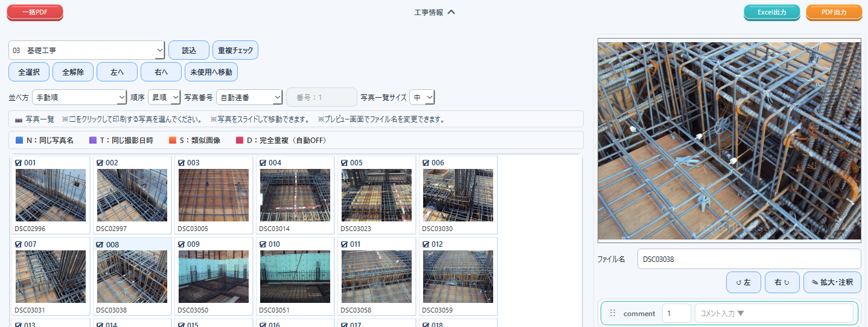This screenshot has width=868, height=327.
Task: Toggle photo 012 checkbox
Action: point(426,244)
